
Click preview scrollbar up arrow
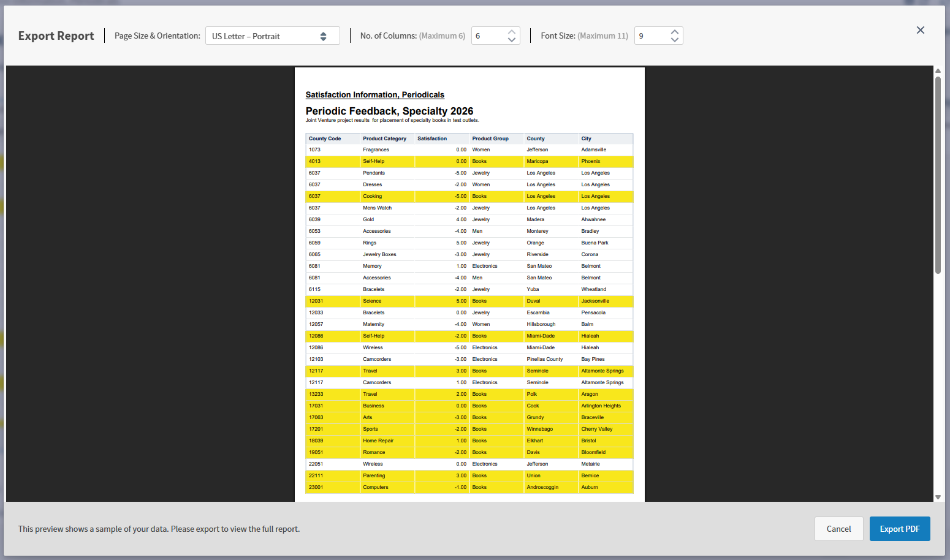(938, 70)
